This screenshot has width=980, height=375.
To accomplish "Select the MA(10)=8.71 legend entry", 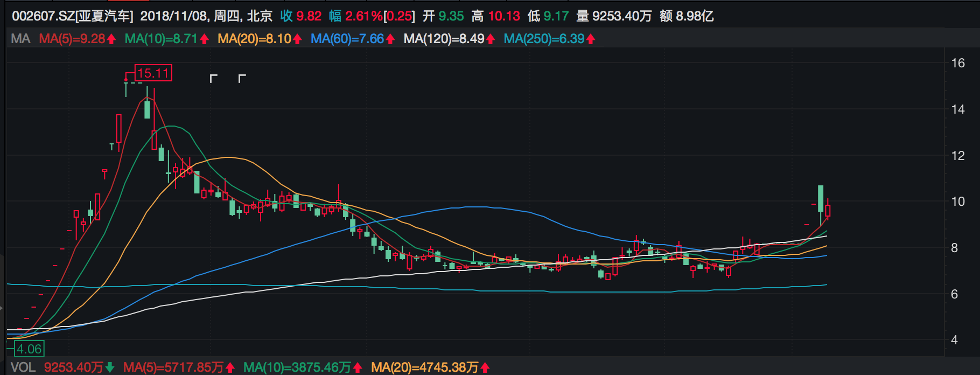I will [162, 39].
